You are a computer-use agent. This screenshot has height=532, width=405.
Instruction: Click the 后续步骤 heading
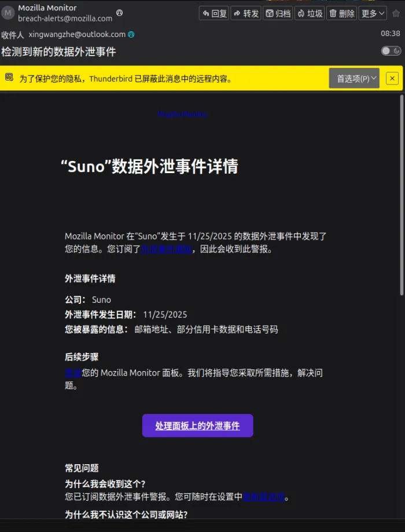click(82, 357)
